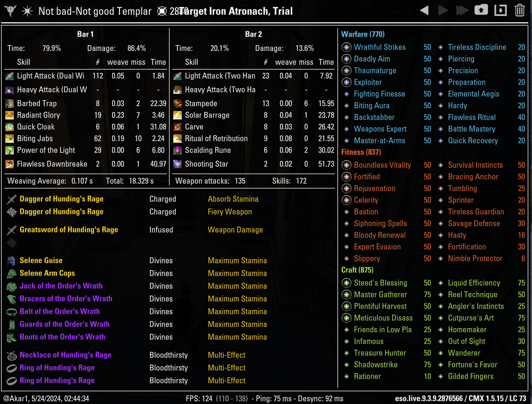The width and height of the screenshot is (532, 404).
Task: Click the Steed's Blessing champion star icon
Action: pyautogui.click(x=347, y=283)
